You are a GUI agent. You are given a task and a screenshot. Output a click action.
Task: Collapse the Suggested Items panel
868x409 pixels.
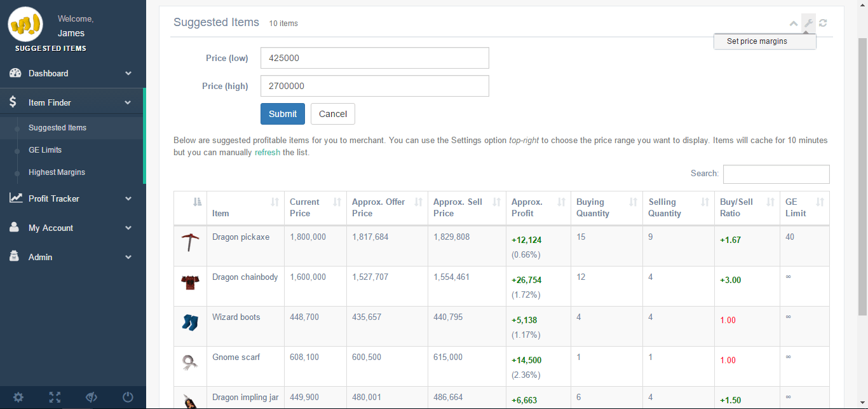pos(793,24)
